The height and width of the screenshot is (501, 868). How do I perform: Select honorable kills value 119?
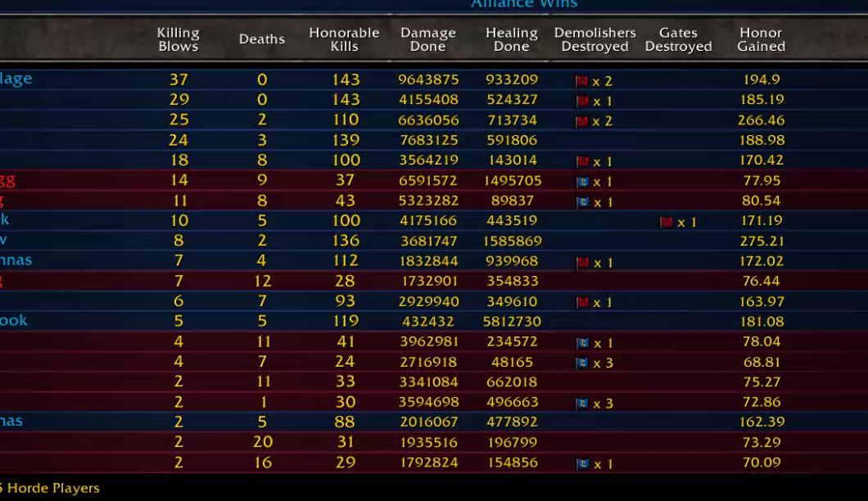pos(346,321)
